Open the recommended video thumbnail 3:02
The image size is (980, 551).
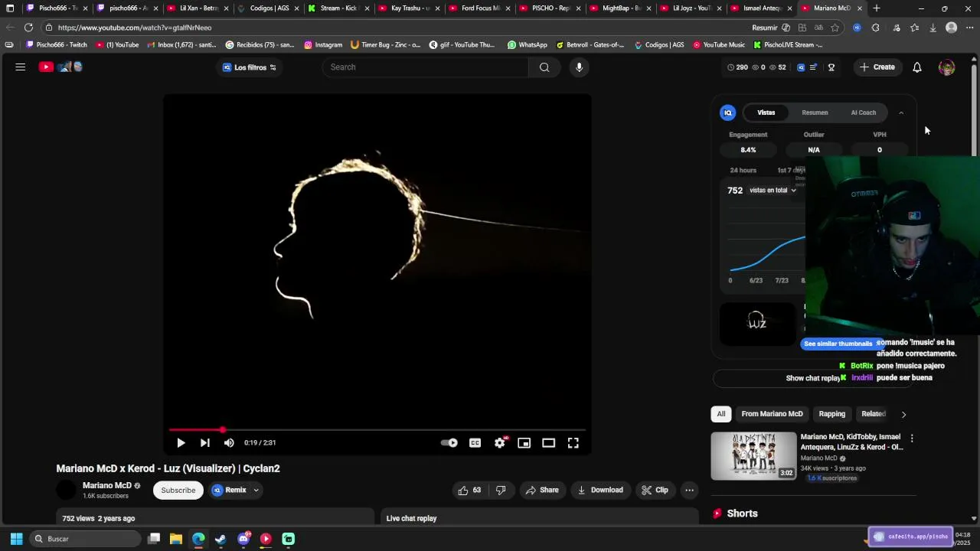tap(754, 456)
